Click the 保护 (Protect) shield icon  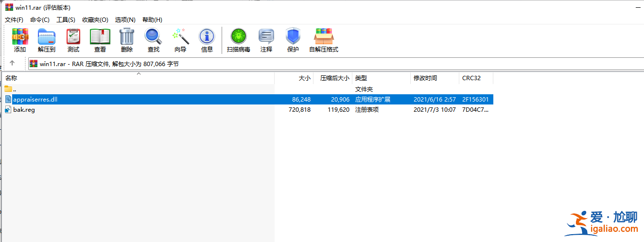pyautogui.click(x=293, y=37)
